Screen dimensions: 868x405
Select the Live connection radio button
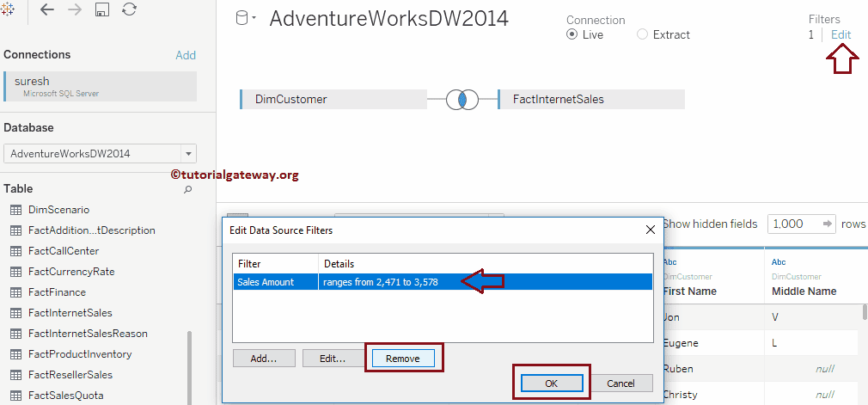pyautogui.click(x=572, y=34)
